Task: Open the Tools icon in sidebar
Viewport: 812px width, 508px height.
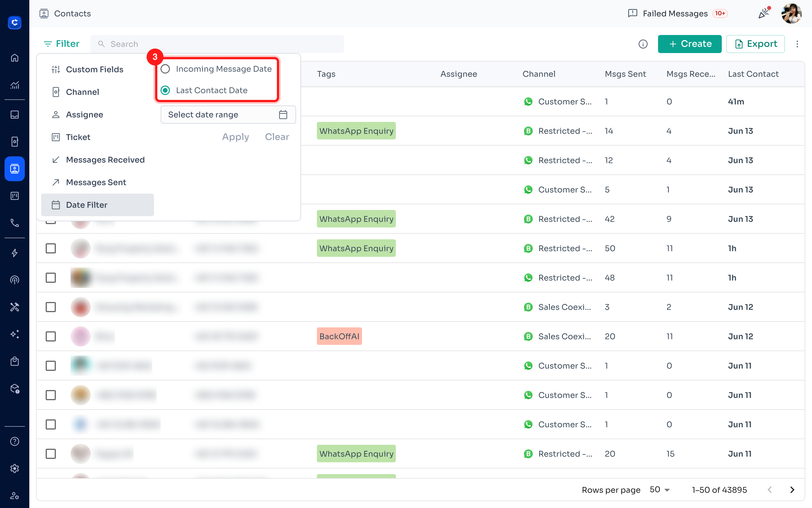Action: pyautogui.click(x=14, y=307)
